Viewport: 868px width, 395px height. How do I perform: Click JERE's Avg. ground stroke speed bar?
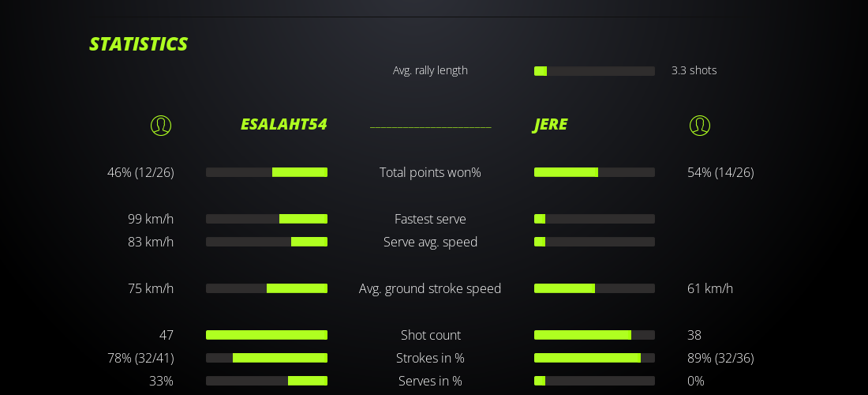[594, 288]
